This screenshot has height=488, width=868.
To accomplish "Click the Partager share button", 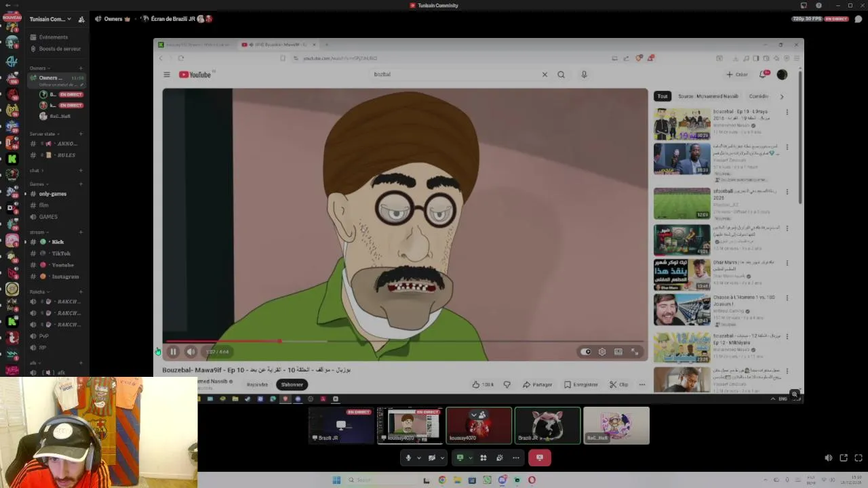I will [538, 384].
